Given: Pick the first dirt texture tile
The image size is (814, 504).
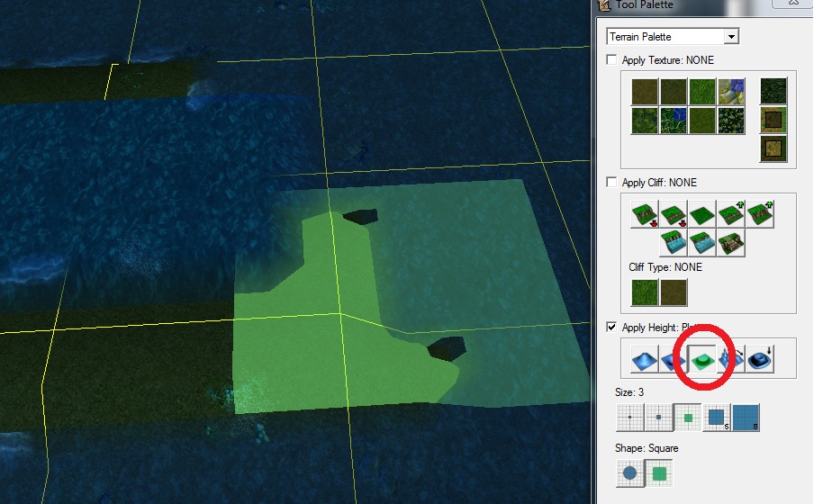Looking at the screenshot, I should click(644, 92).
